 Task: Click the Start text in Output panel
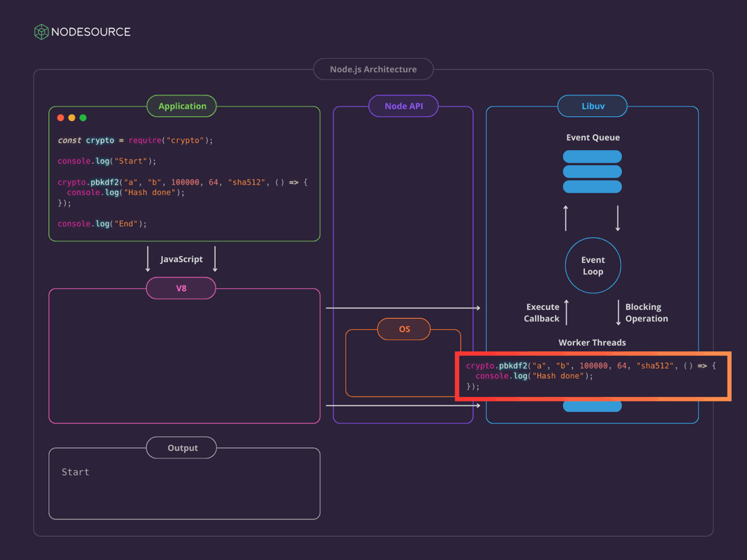point(75,472)
